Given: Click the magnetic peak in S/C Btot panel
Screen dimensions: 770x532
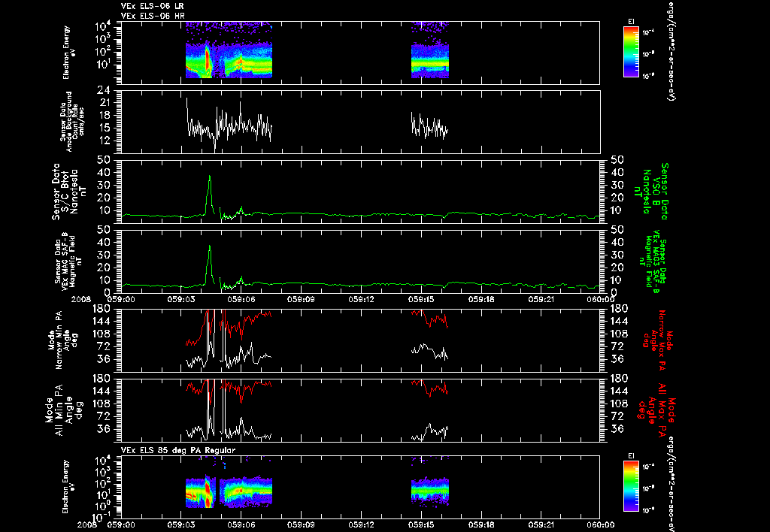Looking at the screenshot, I should pos(210,177).
